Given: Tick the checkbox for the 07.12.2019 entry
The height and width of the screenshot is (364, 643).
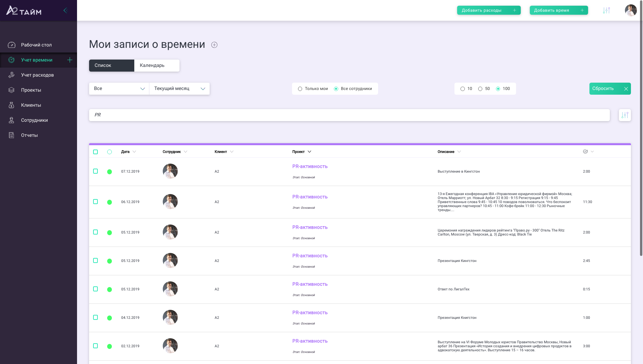Looking at the screenshot, I should (x=95, y=171).
